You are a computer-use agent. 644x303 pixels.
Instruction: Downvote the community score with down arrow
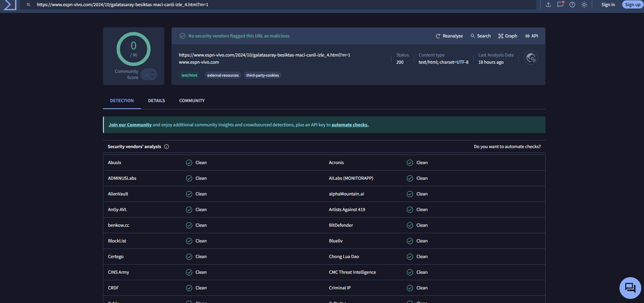coord(152,77)
